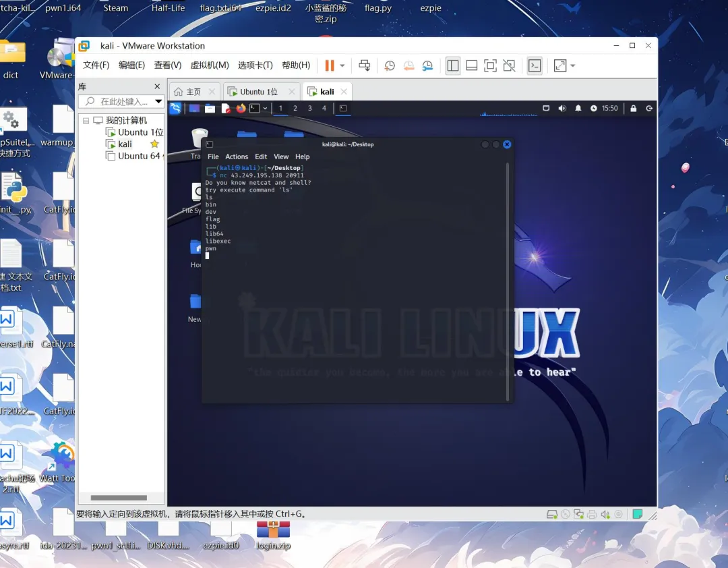
Task: Switch to the 主页 tab
Action: pos(193,92)
